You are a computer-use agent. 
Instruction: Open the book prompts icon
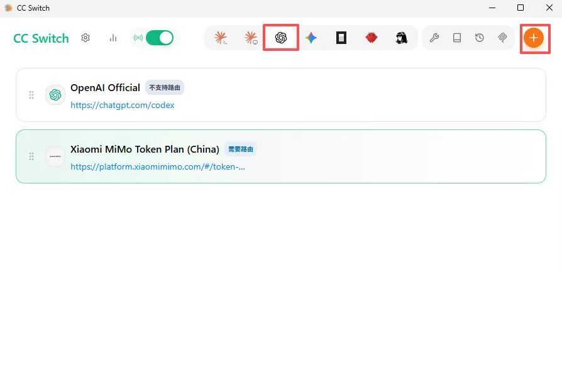pos(457,38)
